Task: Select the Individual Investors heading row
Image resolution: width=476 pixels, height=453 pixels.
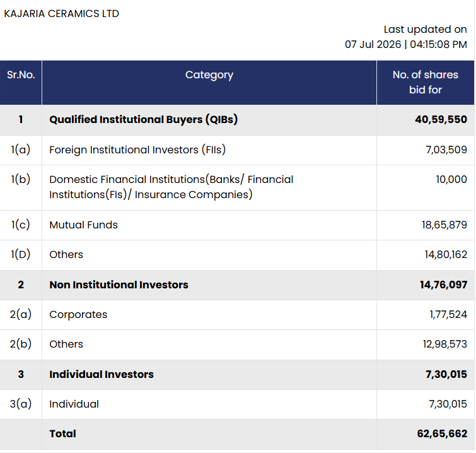Action: point(237,375)
